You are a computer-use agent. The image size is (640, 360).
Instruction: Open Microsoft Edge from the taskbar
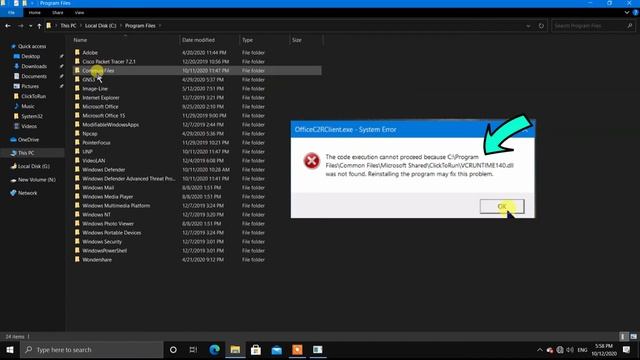(214, 350)
